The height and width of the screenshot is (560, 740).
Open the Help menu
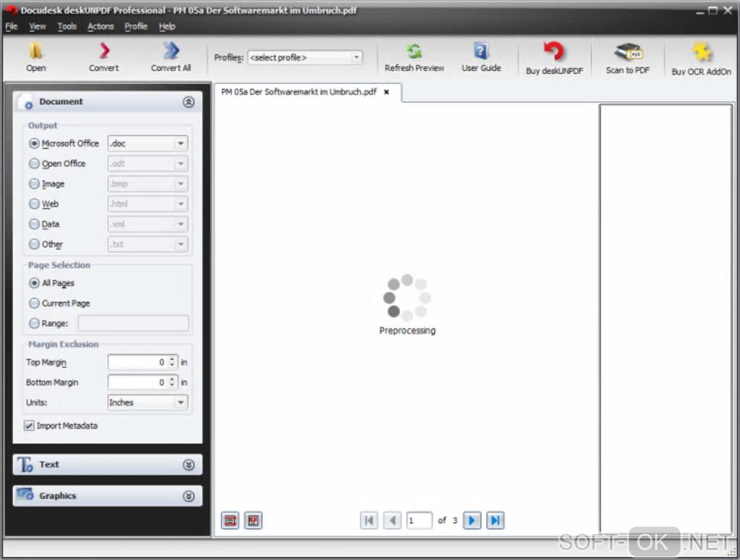coord(167,26)
